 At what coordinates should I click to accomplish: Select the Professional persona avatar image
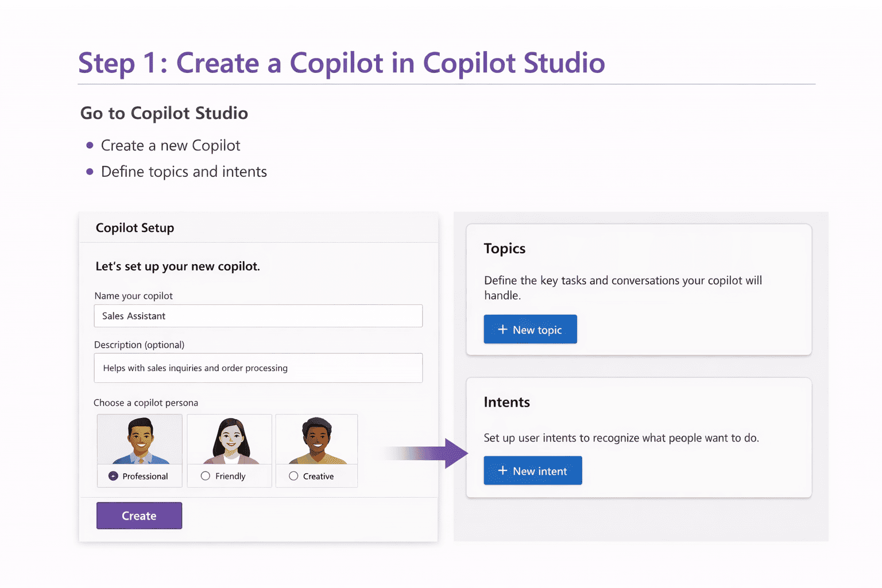pyautogui.click(x=140, y=440)
